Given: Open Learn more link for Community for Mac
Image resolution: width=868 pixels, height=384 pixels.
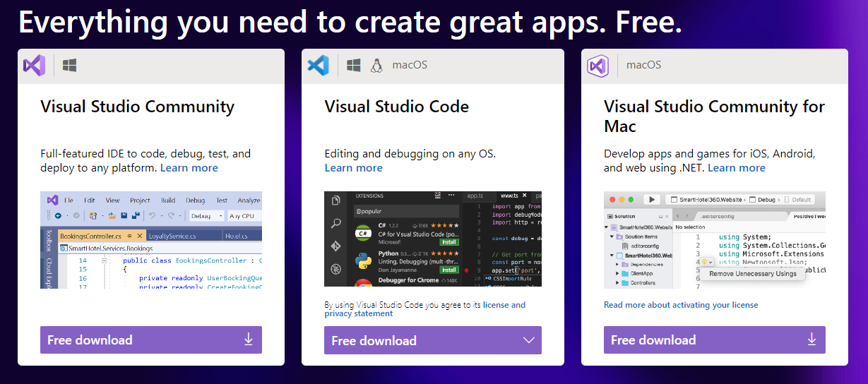Looking at the screenshot, I should [737, 168].
